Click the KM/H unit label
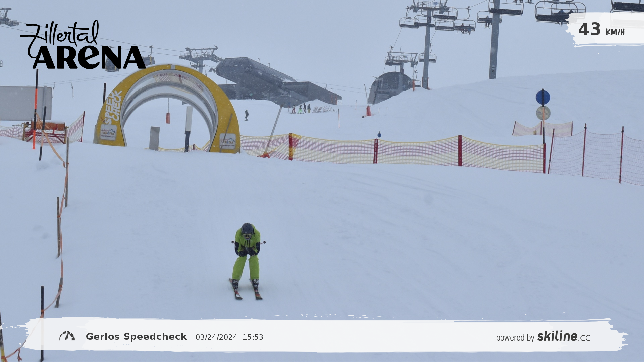Image resolution: width=644 pixels, height=362 pixels. click(x=615, y=32)
